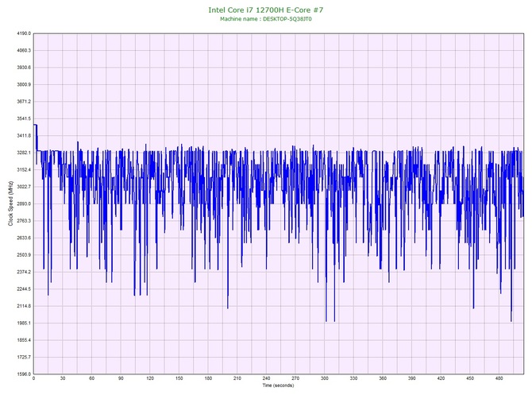Click the 180 seconds x-axis tick label
The height and width of the screenshot is (399, 532).
[208, 378]
